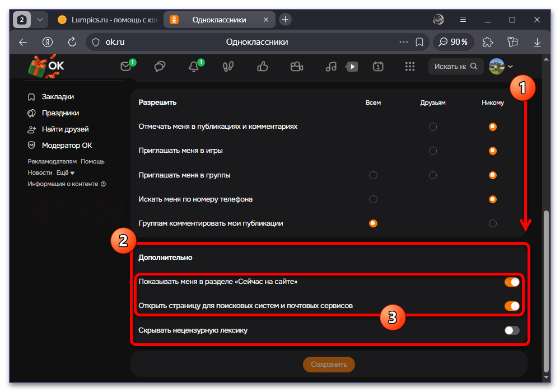Enable «Скрывать нецензурную лексику» switch
Screen dimensions: 560x392
coord(512,330)
